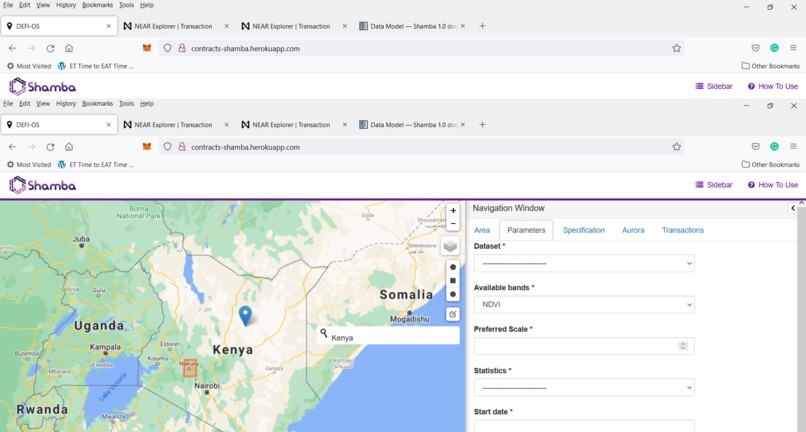Viewport: 806px width, 432px height.
Task: Click the MetaMask fox icon in the topmost toolbar
Action: (x=147, y=48)
